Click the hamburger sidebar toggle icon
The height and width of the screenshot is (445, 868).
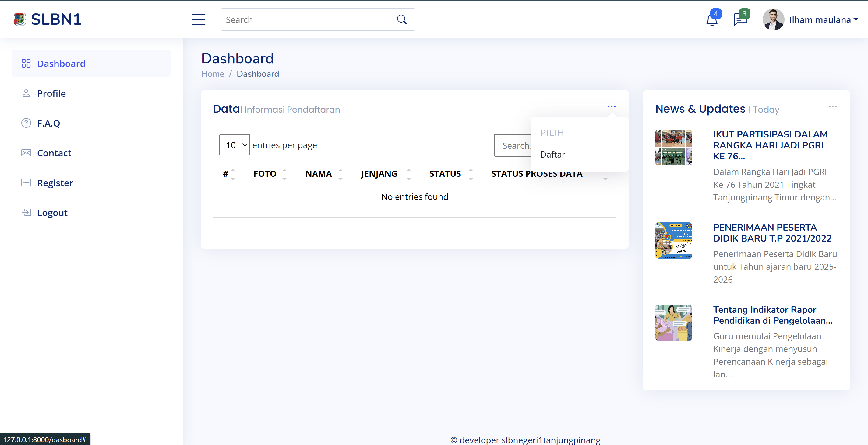coord(198,19)
